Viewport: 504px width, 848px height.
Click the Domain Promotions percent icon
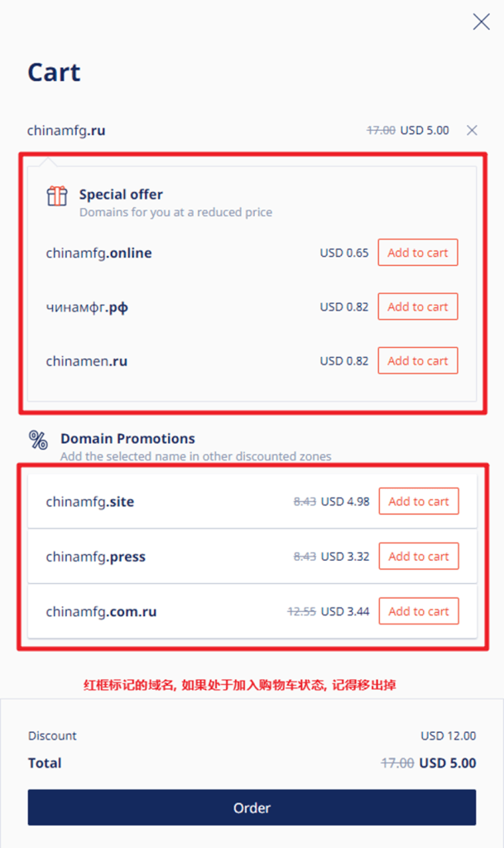tap(38, 441)
